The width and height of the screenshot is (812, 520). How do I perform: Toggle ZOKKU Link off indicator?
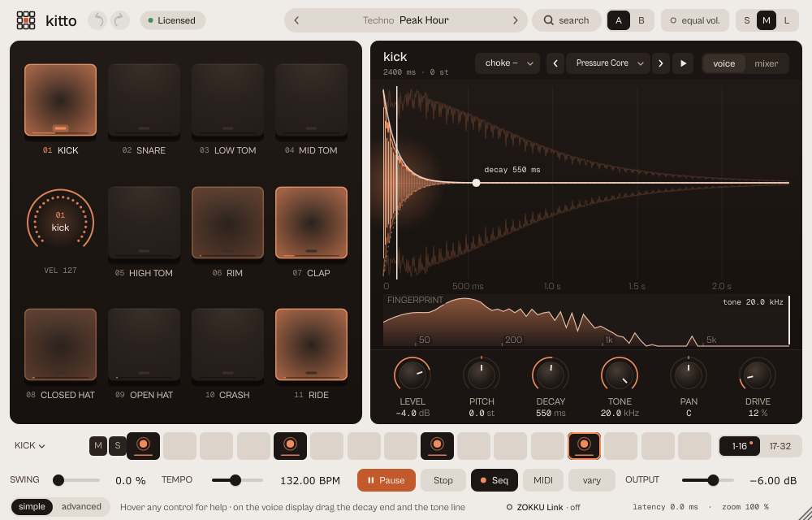coord(543,507)
